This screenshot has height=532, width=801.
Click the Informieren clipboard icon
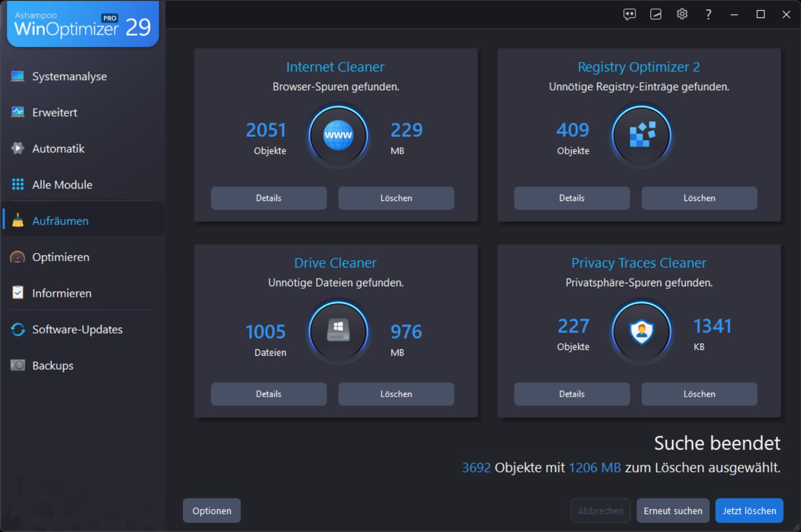tap(18, 293)
